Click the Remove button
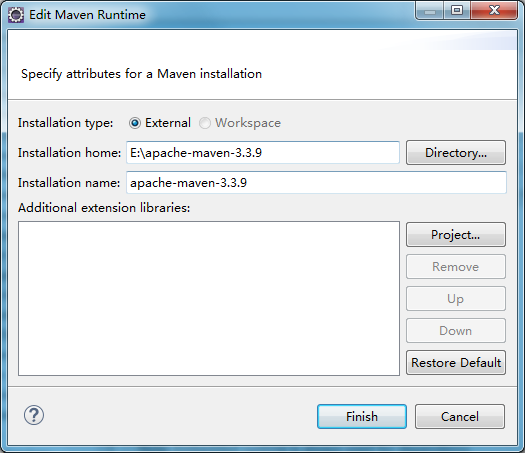Image resolution: width=525 pixels, height=453 pixels. 456,267
